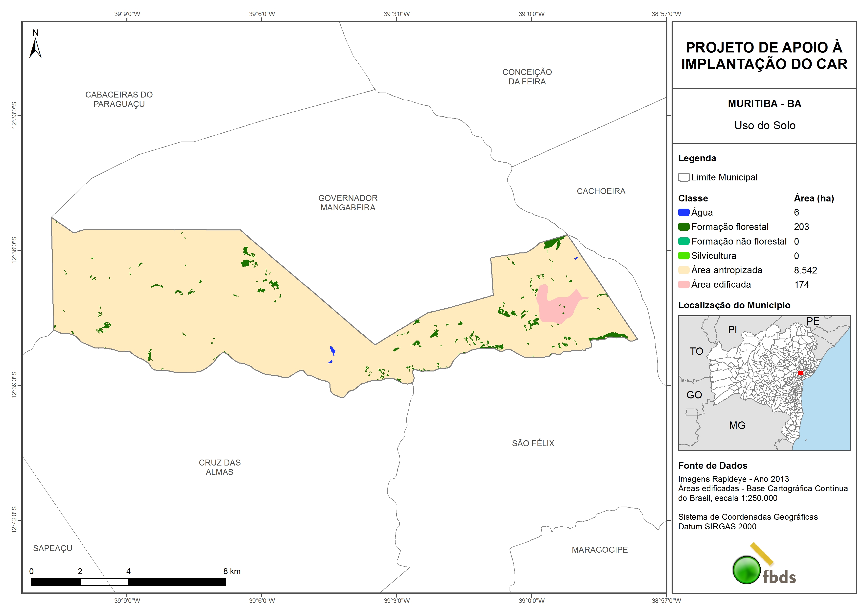The image size is (868, 614).
Task: Click the large blue water body on map
Action: 333,350
